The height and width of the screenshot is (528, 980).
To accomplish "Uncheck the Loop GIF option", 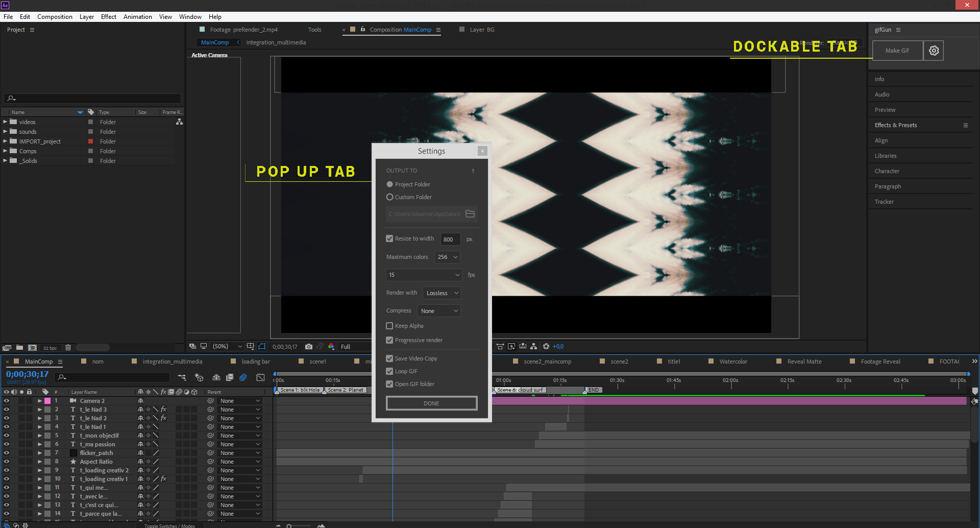I will pos(389,371).
